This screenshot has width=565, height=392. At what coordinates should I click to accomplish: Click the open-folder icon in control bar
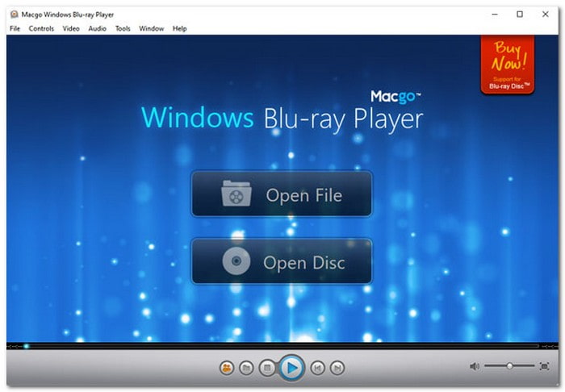[x=246, y=368]
